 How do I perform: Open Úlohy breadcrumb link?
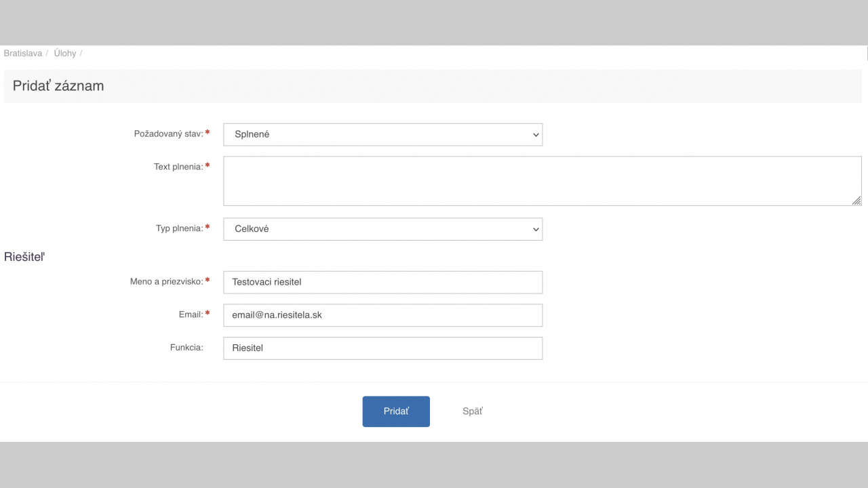click(x=65, y=53)
